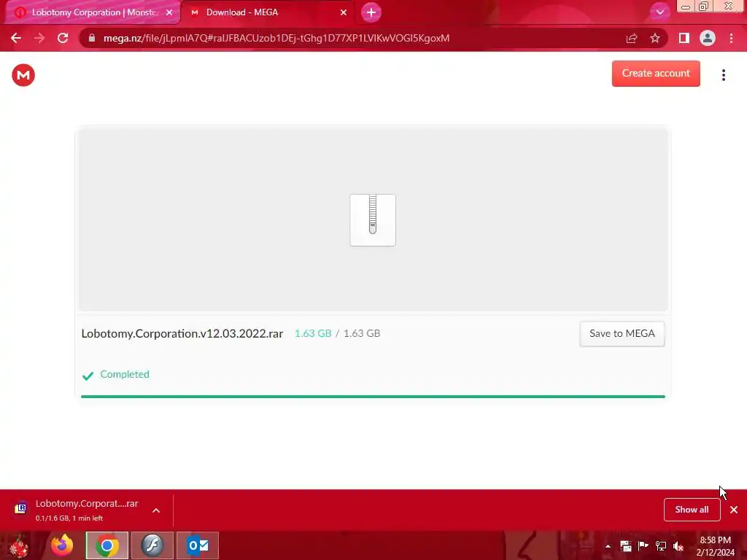Select the Download - MEGA tab
This screenshot has height=560, width=747.
(267, 12)
